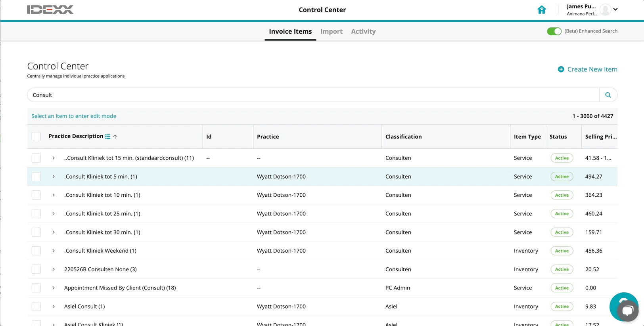Click the user profile avatar
This screenshot has height=326, width=644.
tap(605, 10)
